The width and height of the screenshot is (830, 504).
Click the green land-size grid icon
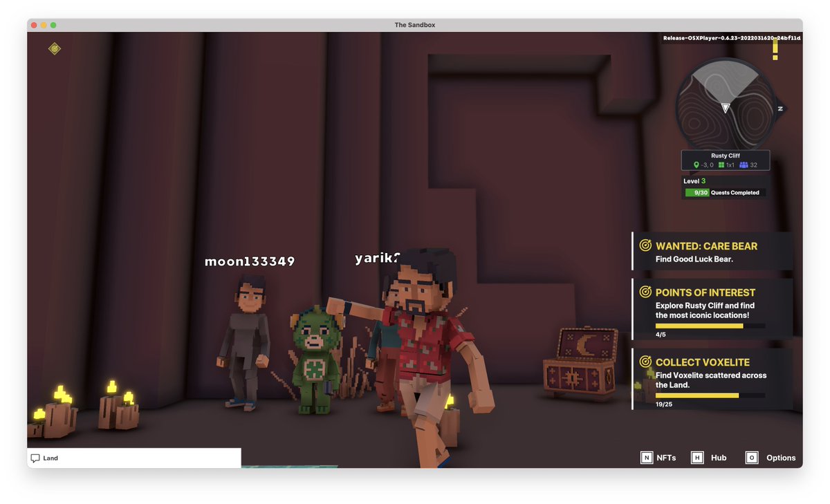tap(721, 165)
